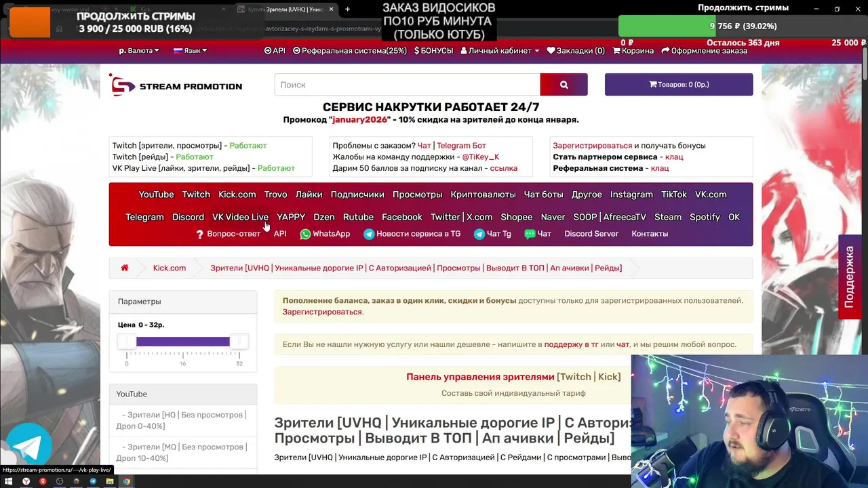
Task: Open Вопрос-ответ help link
Action: point(228,234)
